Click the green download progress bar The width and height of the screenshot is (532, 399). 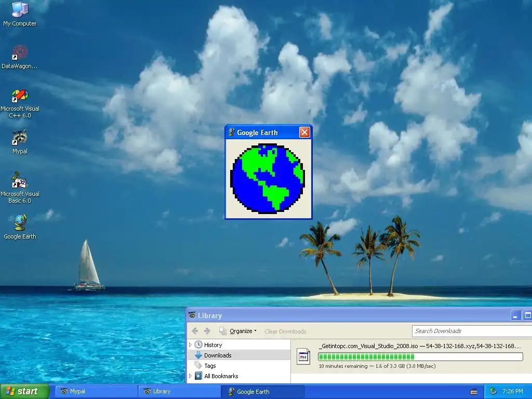[x=420, y=356]
